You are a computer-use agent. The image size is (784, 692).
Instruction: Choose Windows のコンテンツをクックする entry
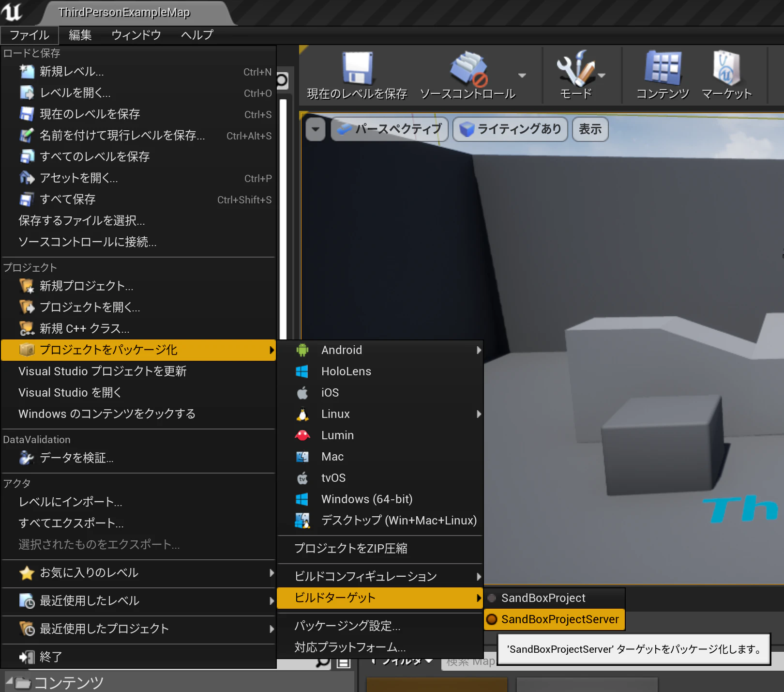pos(138,414)
